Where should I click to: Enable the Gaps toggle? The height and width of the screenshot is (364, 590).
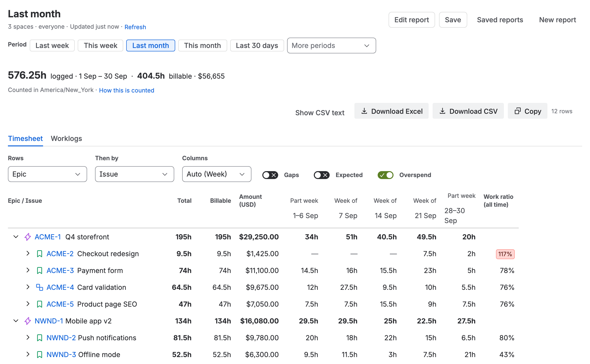coord(270,175)
